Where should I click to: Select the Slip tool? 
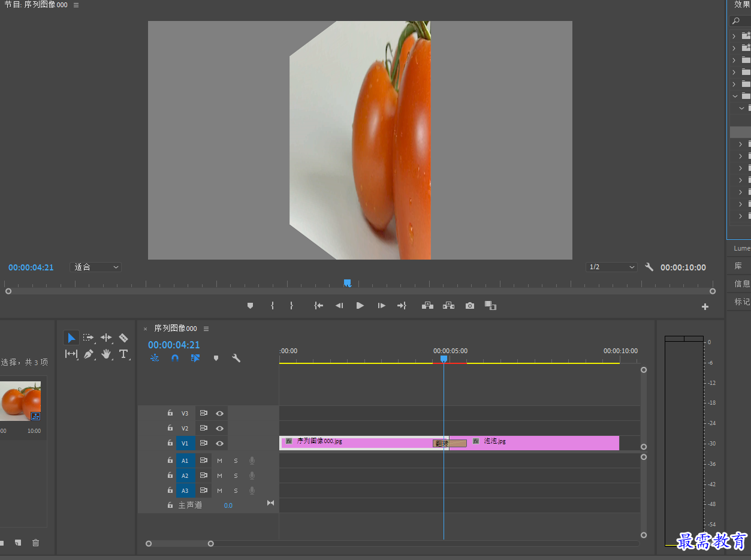pyautogui.click(x=71, y=354)
